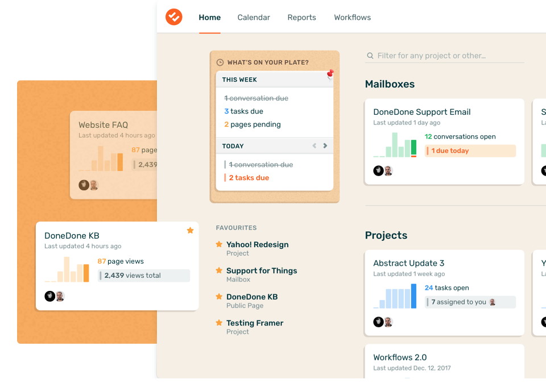Click the red pushpin on This Week note

pos(330,75)
